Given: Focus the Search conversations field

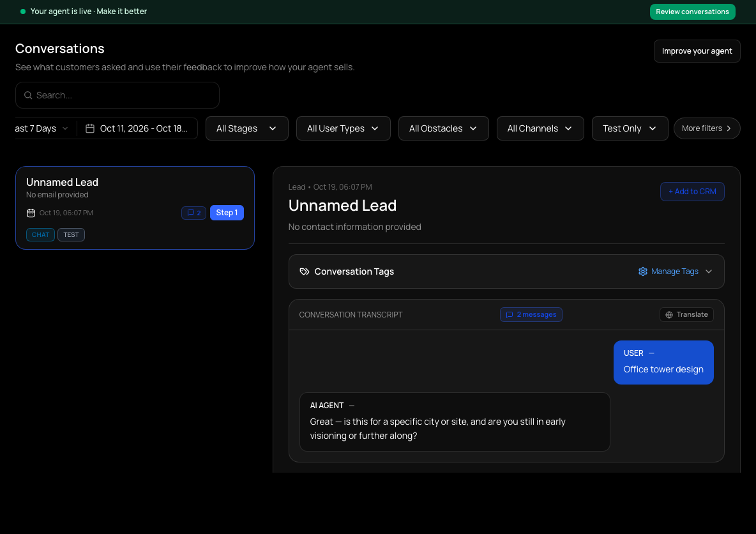Looking at the screenshot, I should [x=117, y=95].
